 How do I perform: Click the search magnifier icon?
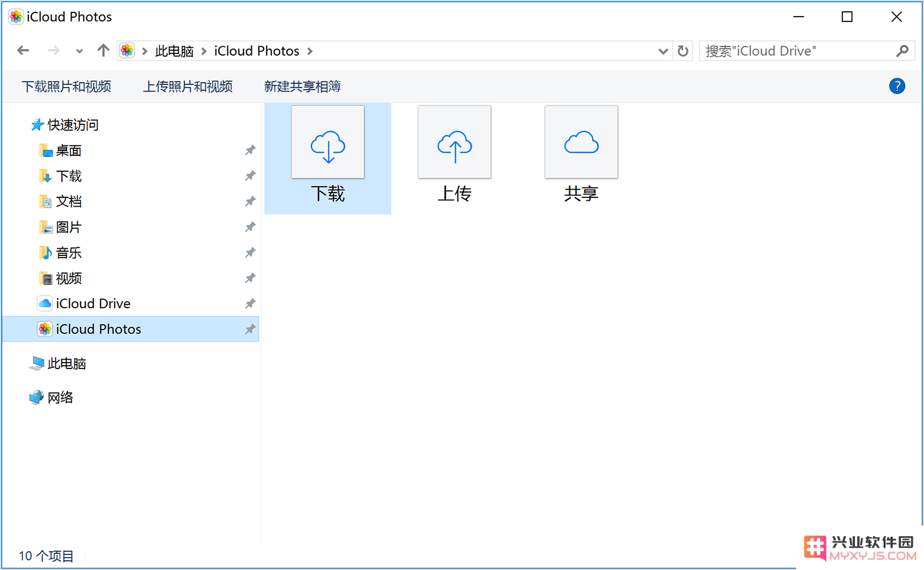coord(902,51)
